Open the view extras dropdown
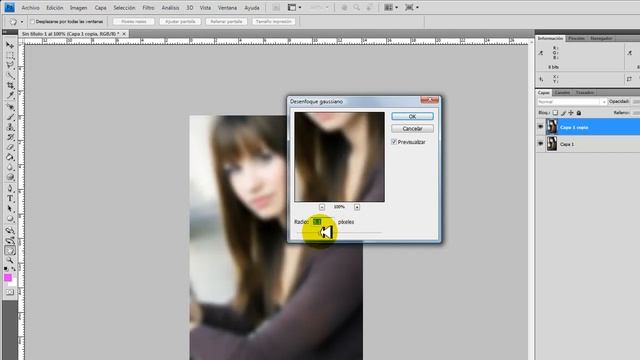Viewport: 640px width, 360px height. [x=294, y=7]
